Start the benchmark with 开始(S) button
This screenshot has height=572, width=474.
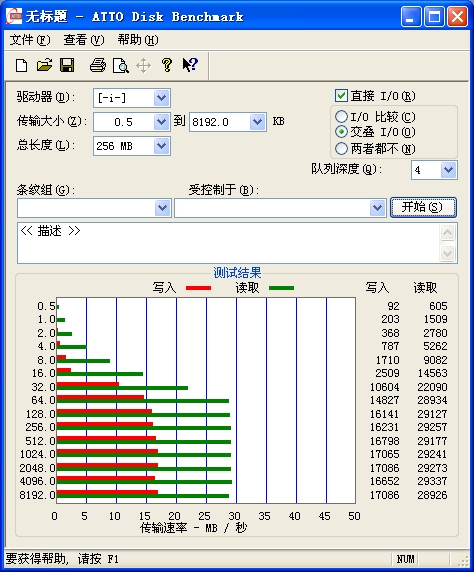click(x=423, y=208)
